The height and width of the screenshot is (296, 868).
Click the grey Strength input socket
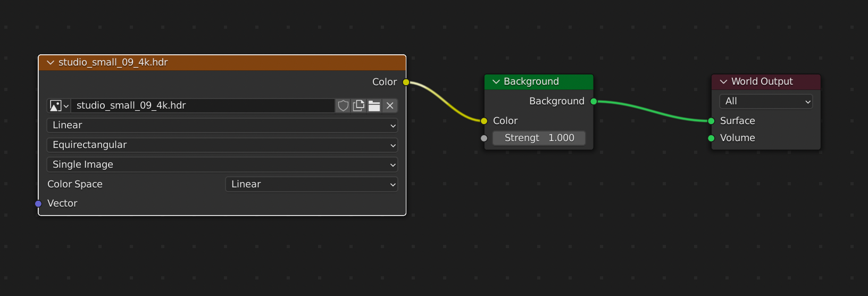(x=484, y=138)
